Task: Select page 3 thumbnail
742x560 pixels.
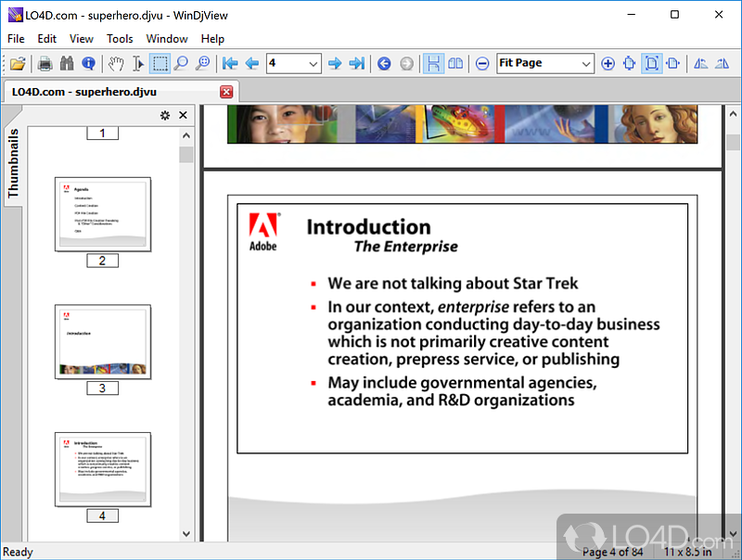Action: click(x=103, y=341)
